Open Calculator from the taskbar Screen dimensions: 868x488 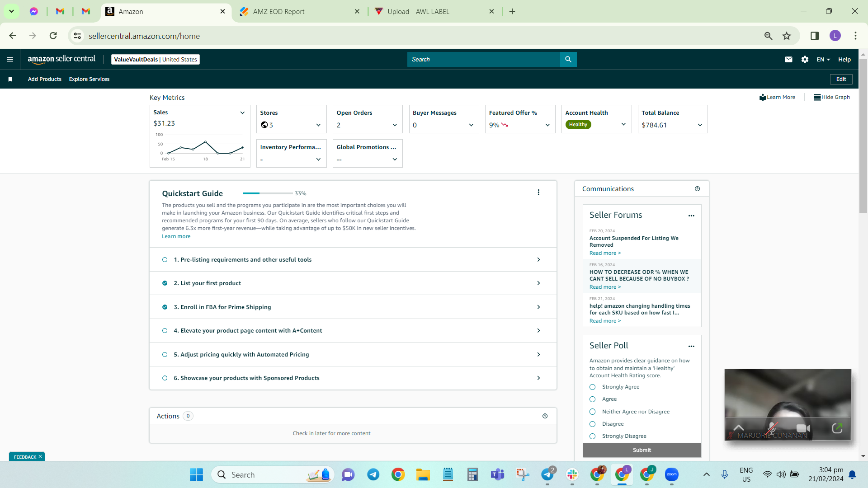pos(472,474)
